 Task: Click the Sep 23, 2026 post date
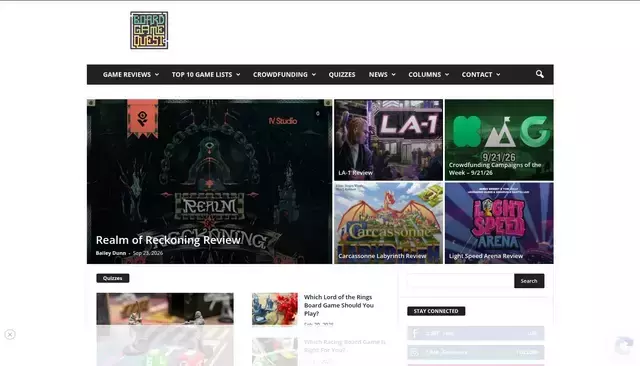click(x=148, y=253)
